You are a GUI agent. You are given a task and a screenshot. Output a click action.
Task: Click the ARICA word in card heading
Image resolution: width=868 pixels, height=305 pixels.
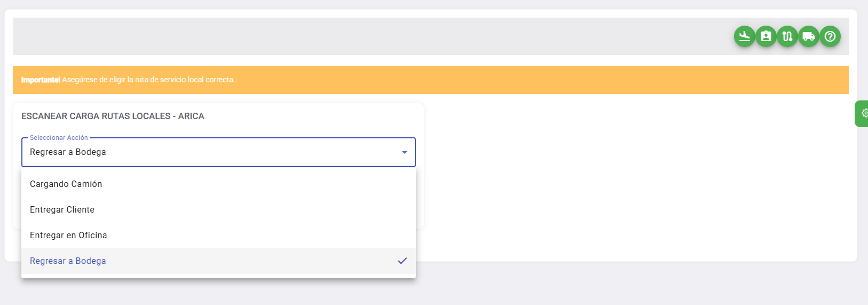(x=191, y=116)
